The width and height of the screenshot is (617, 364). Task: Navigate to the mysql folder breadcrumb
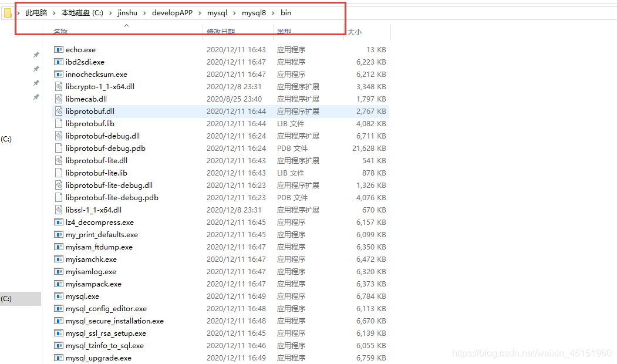(x=217, y=13)
